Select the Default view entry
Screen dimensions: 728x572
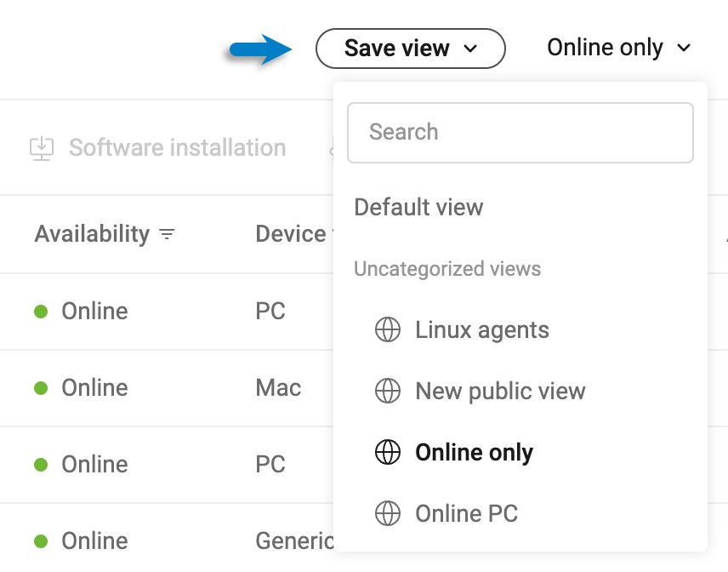418,207
